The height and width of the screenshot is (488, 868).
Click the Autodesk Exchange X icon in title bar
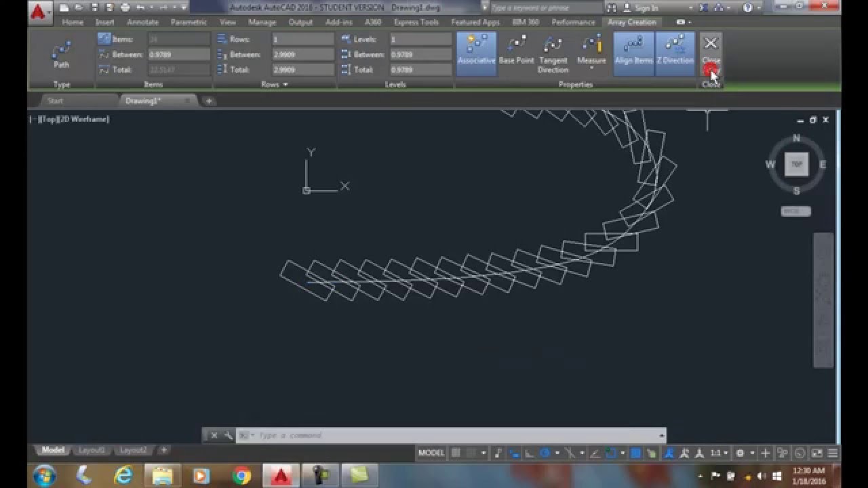[703, 8]
